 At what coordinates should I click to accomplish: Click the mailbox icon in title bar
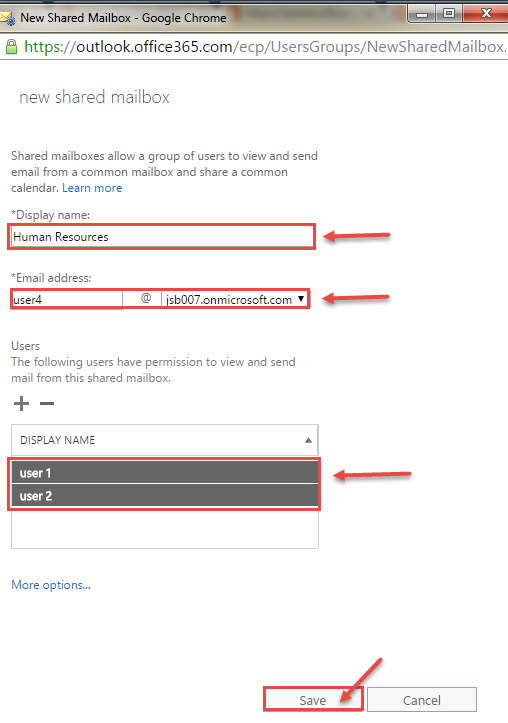tap(8, 18)
